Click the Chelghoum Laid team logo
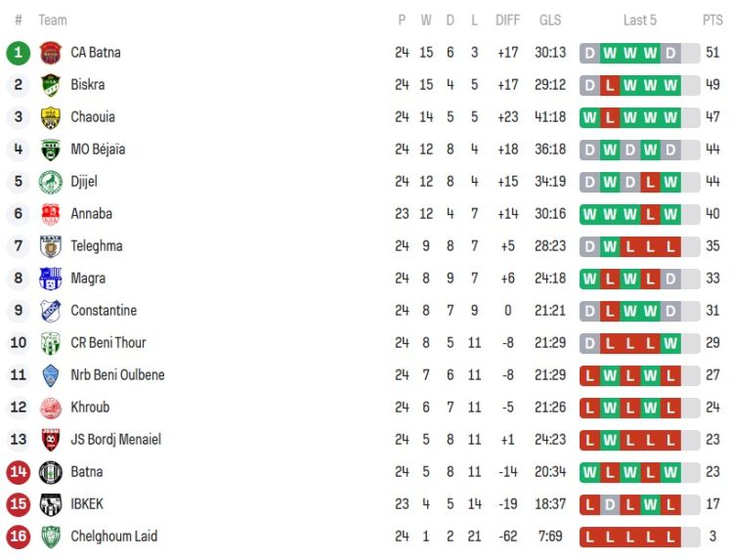Viewport: 733px width, 560px height. pyautogui.click(x=51, y=537)
